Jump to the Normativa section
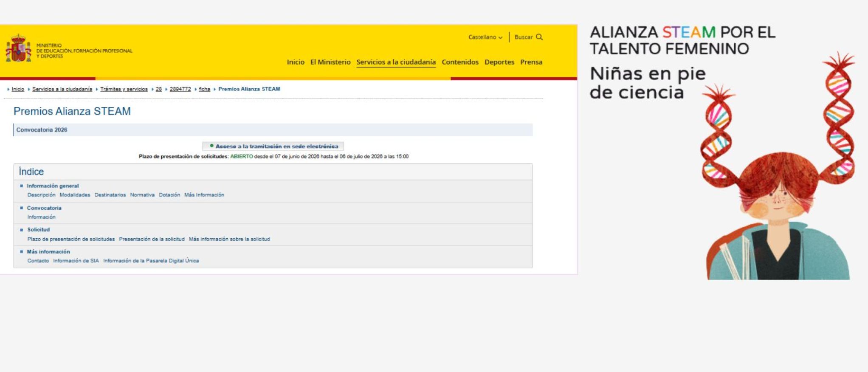This screenshot has width=868, height=372. [142, 195]
